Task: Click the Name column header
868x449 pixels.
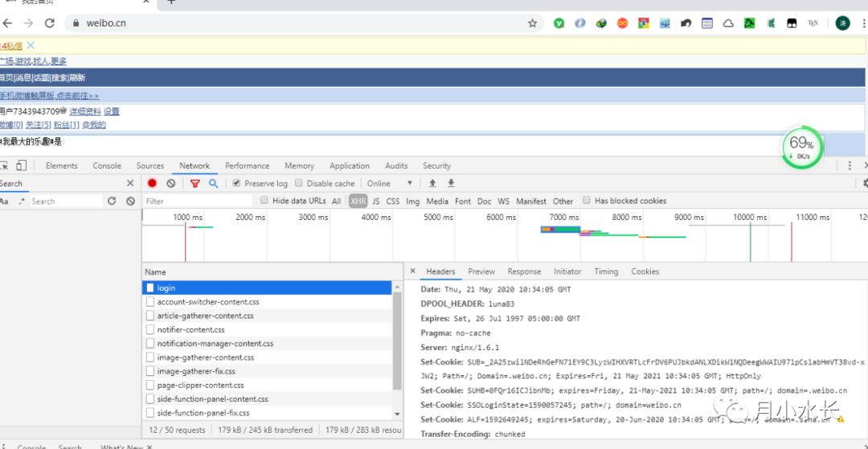Action: [272, 272]
